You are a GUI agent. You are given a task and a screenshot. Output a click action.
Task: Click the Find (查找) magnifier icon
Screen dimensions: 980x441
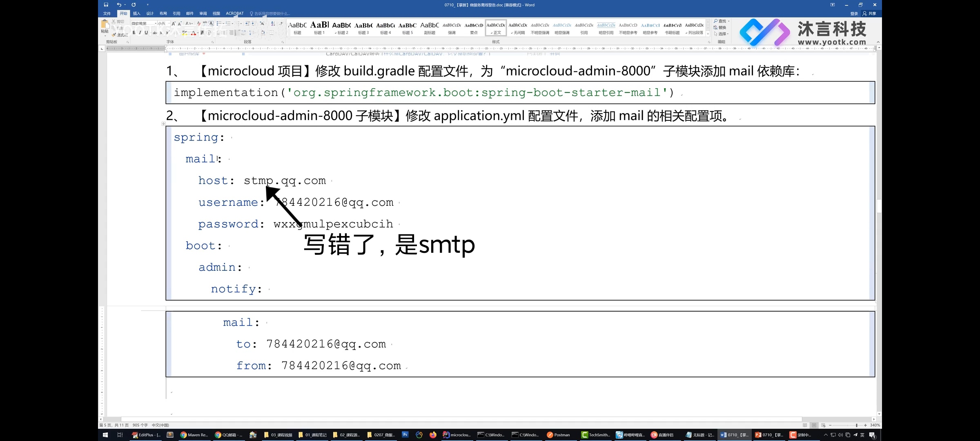[716, 21]
